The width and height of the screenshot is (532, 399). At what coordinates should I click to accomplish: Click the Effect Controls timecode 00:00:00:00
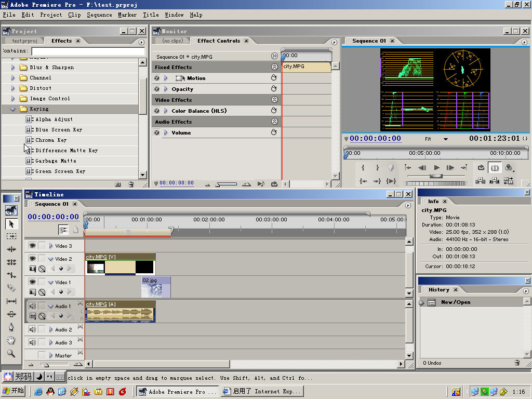point(177,183)
